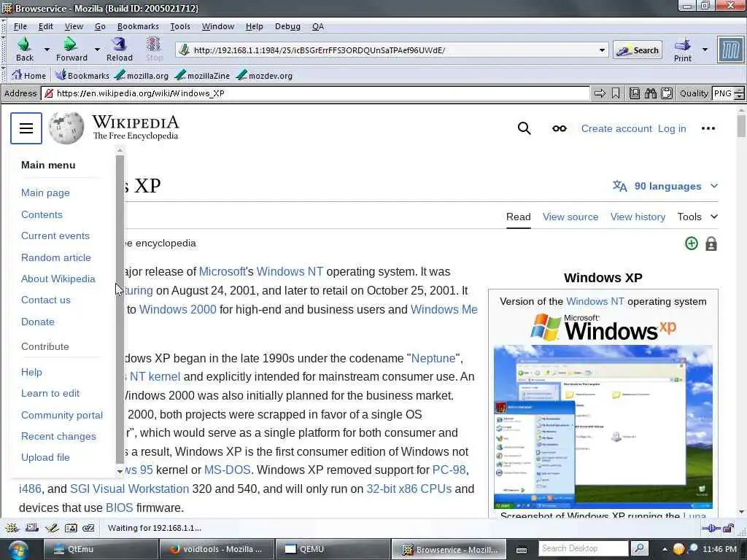Screen dimensions: 747x560
Task: Click the Home bookmark toolbar icon
Action: pyautogui.click(x=28, y=75)
